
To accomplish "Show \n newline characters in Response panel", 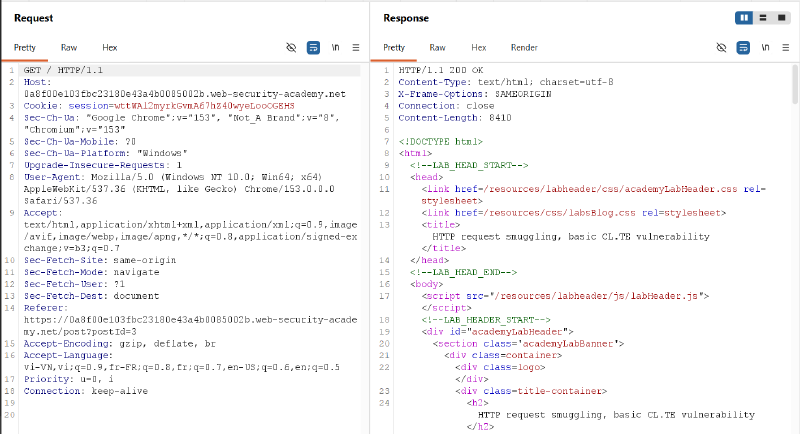I will click(x=765, y=47).
